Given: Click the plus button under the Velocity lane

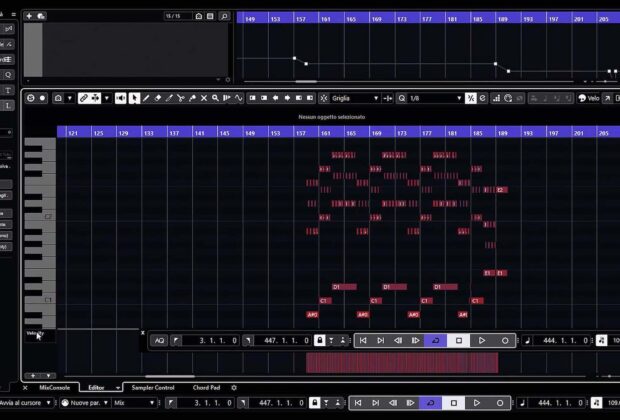Looking at the screenshot, I should (x=33, y=375).
